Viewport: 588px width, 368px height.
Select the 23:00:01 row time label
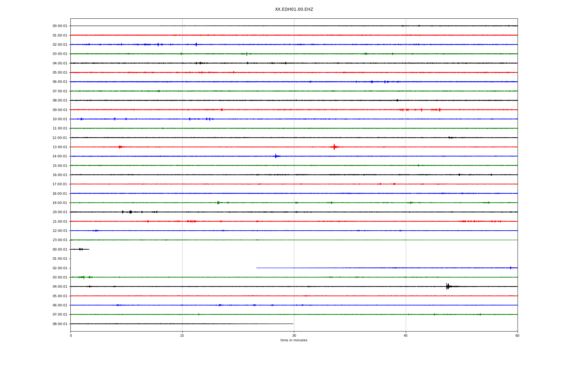coord(60,240)
